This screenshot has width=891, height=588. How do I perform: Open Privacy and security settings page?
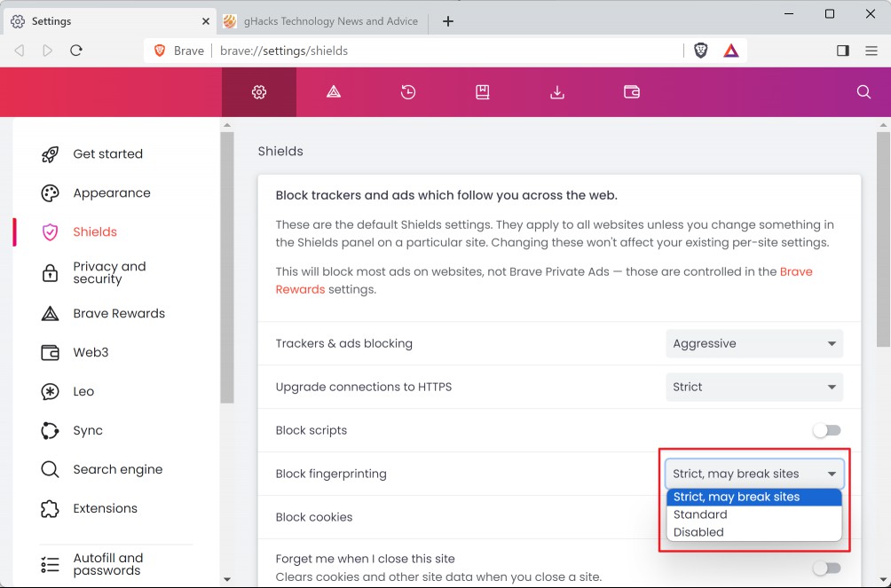[110, 272]
